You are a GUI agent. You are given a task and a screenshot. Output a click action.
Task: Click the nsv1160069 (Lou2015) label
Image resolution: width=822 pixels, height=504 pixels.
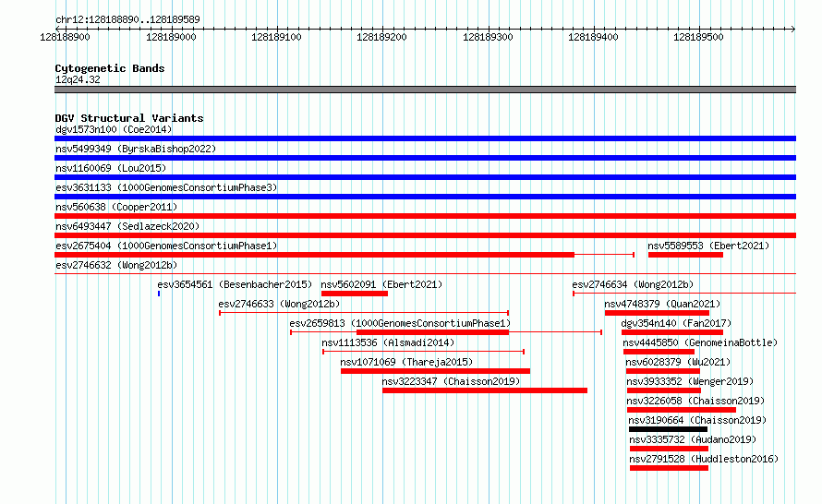point(111,168)
